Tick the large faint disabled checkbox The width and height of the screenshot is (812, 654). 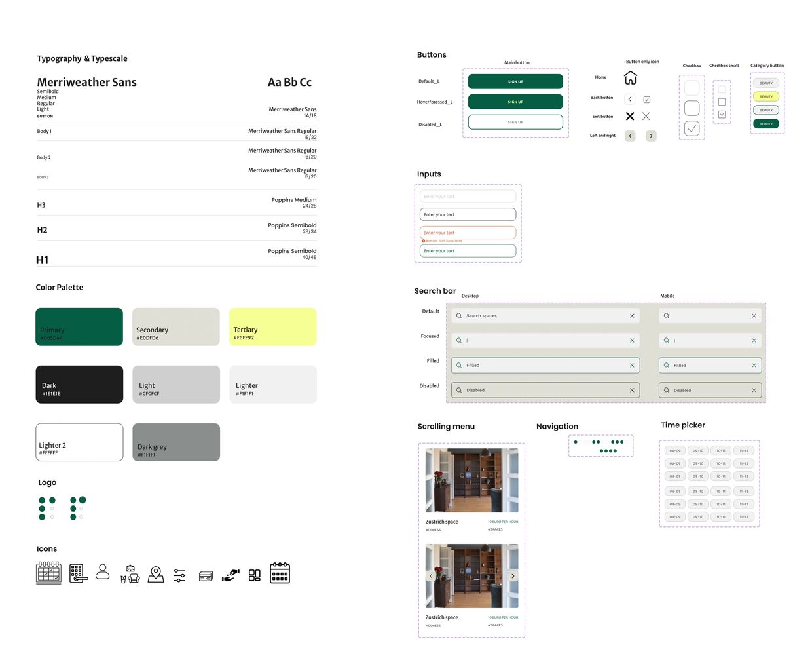[x=692, y=88]
